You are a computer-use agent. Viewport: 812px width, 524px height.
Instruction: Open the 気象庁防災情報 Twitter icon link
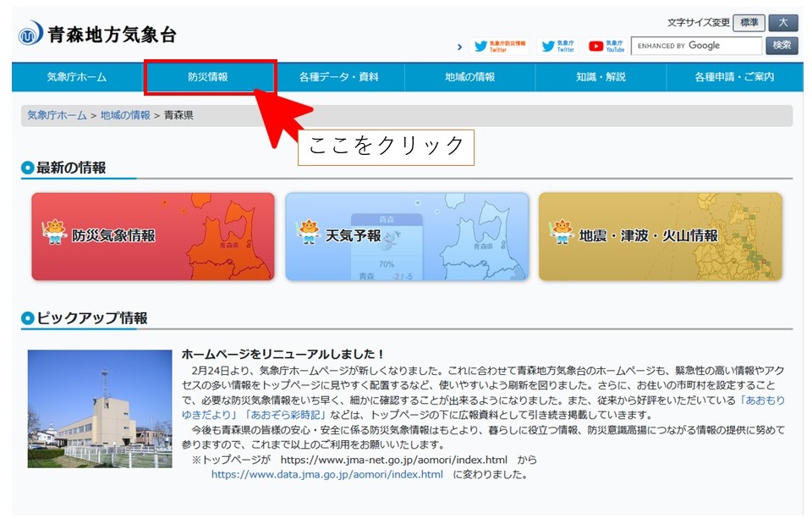[x=499, y=47]
